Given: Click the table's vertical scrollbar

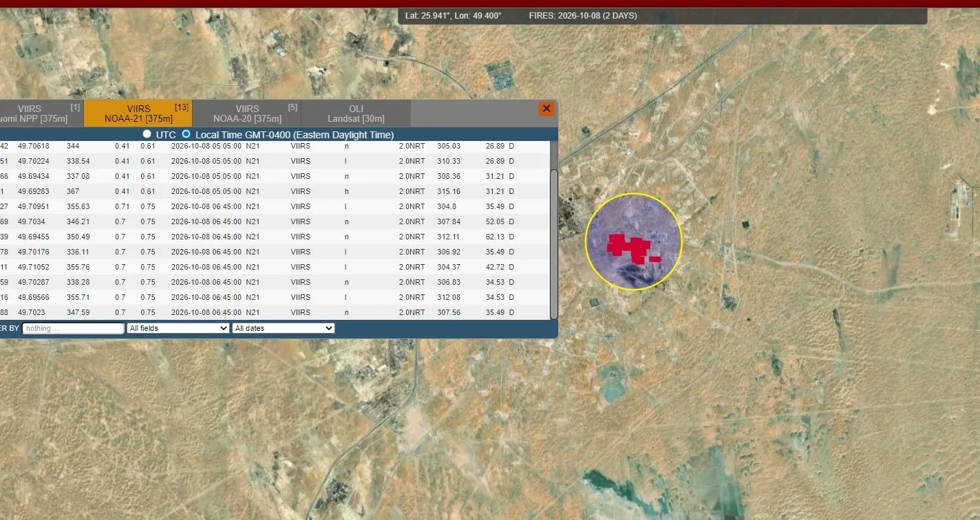Looking at the screenshot, I should 554,243.
